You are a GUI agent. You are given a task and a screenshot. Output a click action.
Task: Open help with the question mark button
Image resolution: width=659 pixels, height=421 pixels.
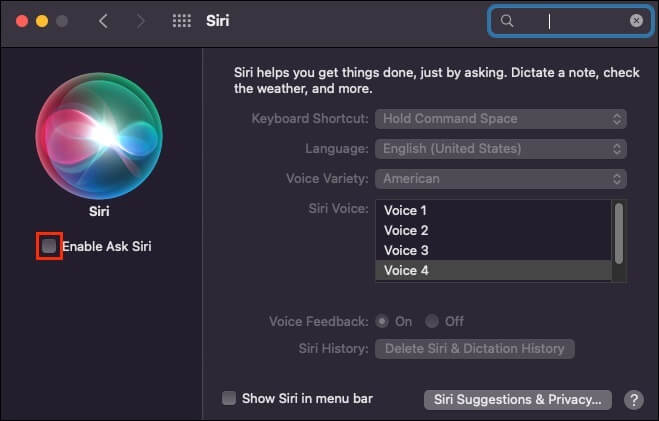pos(634,399)
